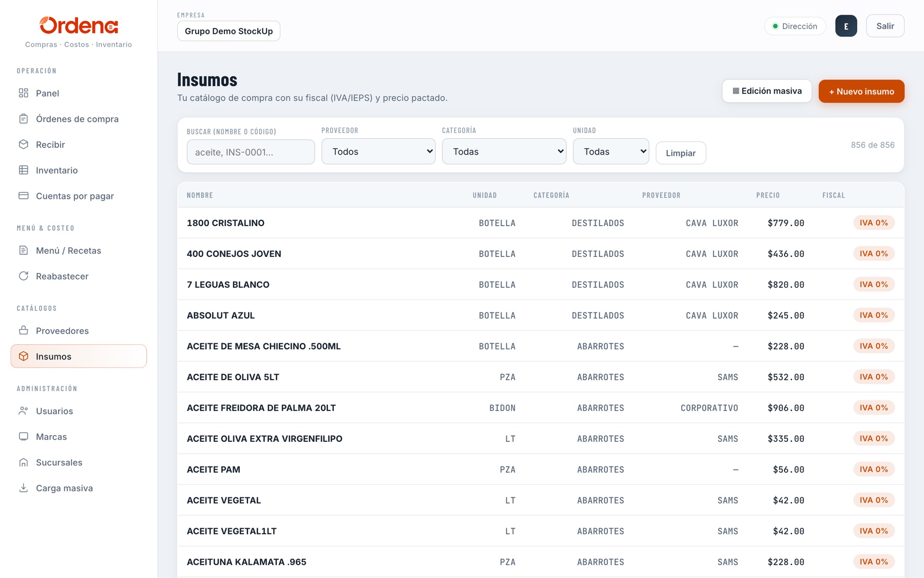924x578 pixels.
Task: Open the user avatar E
Action: click(x=846, y=26)
